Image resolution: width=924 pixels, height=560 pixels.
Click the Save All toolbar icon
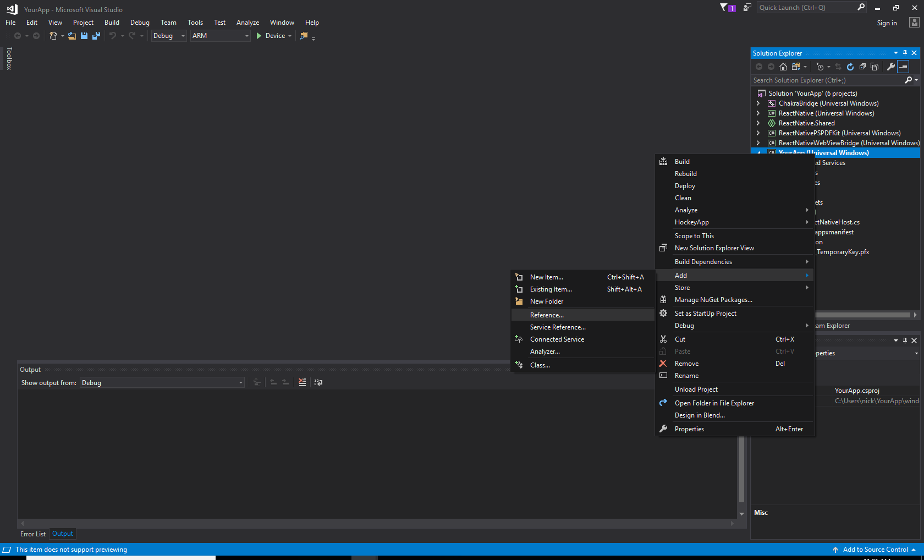click(96, 36)
